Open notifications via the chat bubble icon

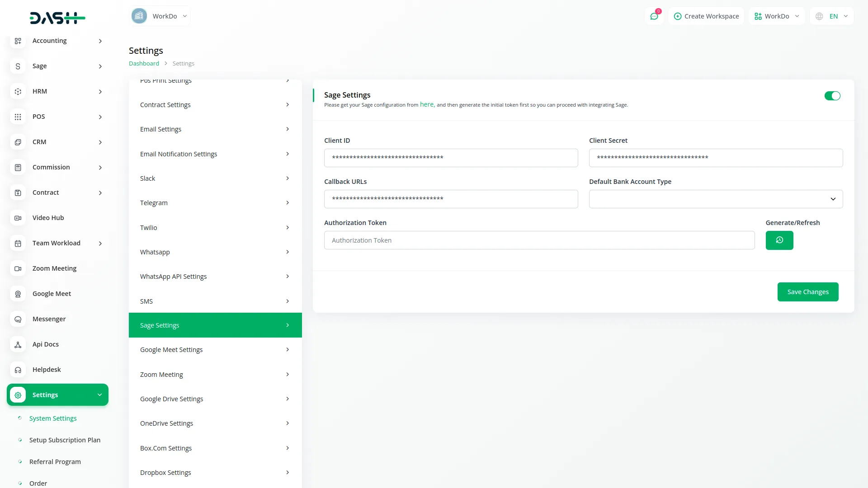(x=654, y=16)
